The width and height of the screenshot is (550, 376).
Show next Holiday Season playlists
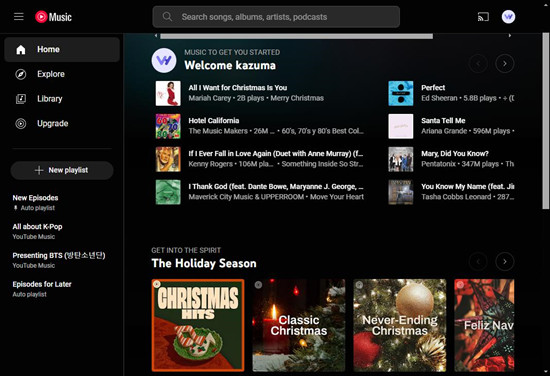coord(505,261)
